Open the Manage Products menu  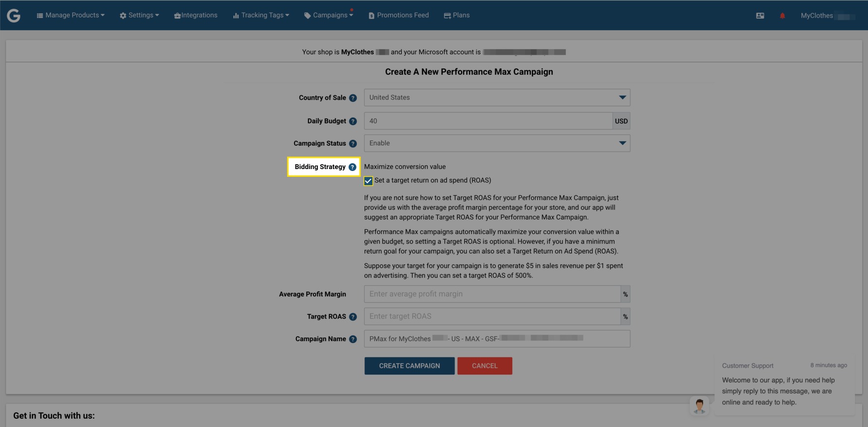coord(70,16)
